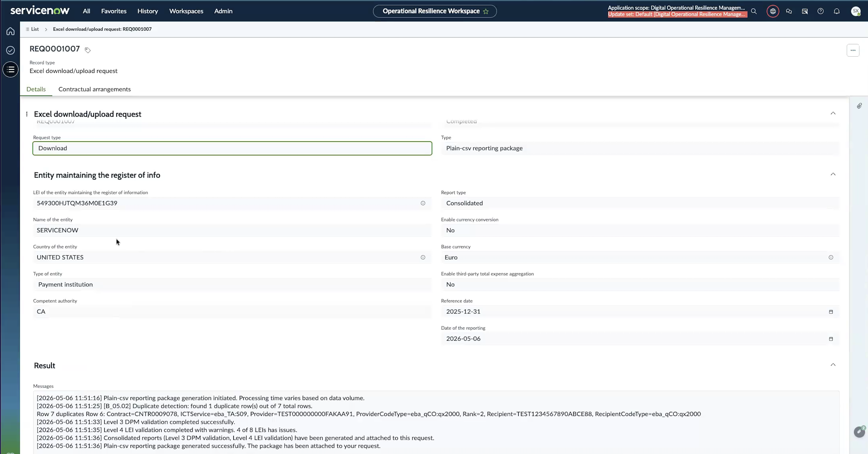Open the Reference date calendar icon
868x454 pixels.
point(831,312)
